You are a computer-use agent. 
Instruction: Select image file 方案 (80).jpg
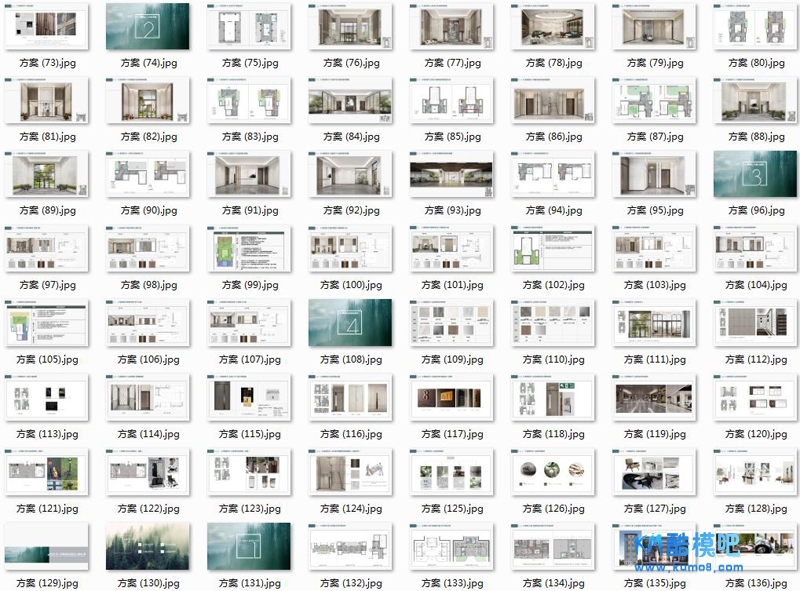755,27
